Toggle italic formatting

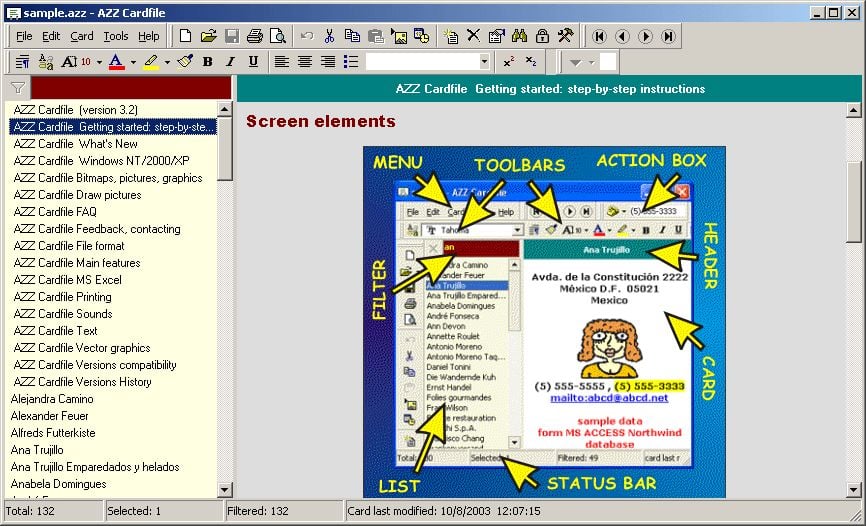(231, 61)
